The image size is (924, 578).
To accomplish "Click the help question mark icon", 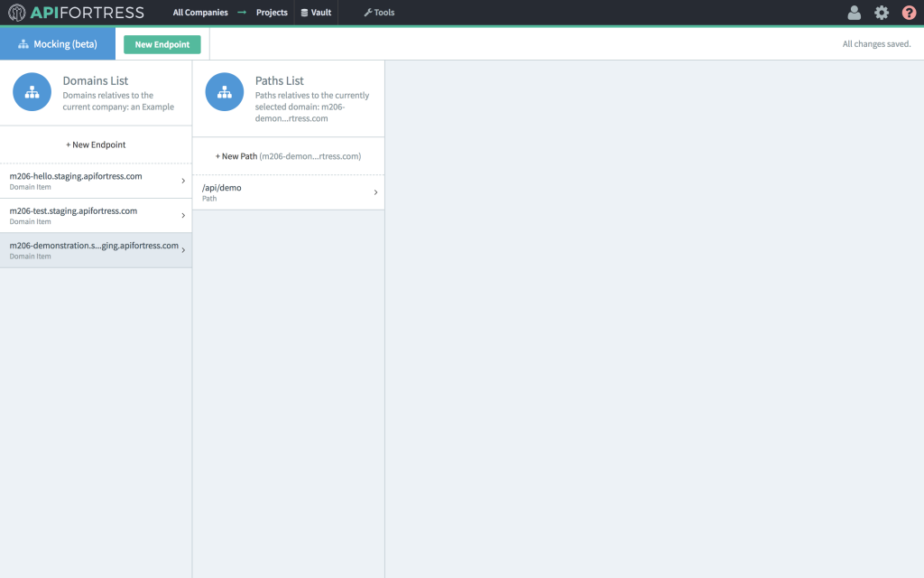I will point(909,12).
